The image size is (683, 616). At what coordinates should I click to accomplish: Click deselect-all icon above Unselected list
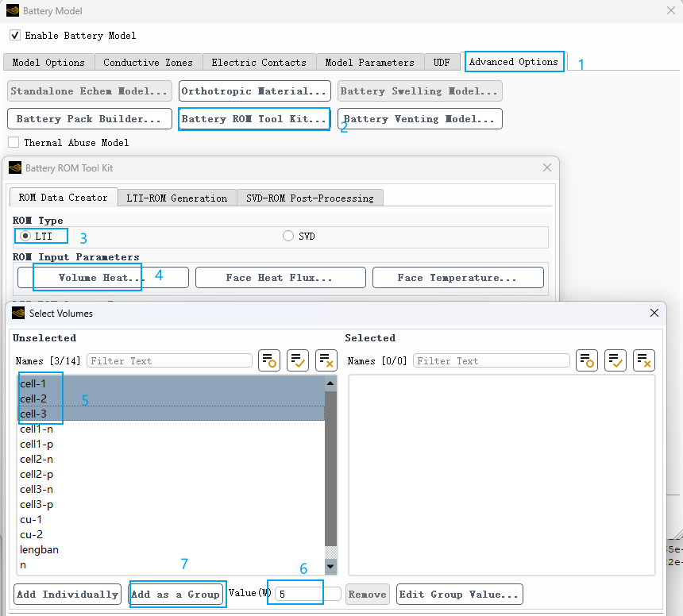coord(326,360)
